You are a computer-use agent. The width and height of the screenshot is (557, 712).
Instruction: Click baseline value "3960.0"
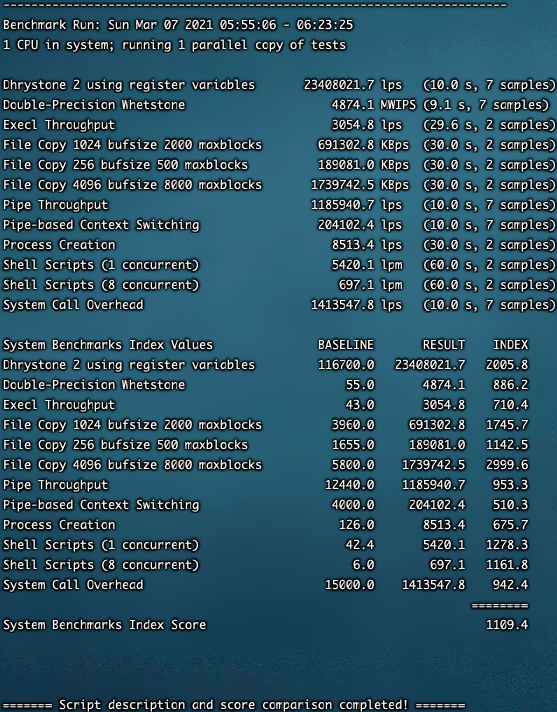(353, 425)
